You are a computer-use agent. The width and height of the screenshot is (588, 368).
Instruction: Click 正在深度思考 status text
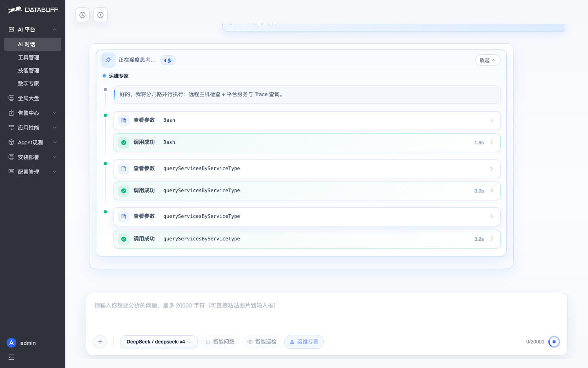coord(137,60)
